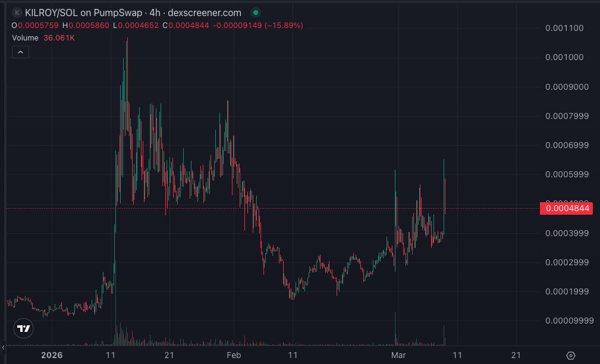This screenshot has width=600, height=364.
Task: Click the 0.001000 price axis label
Action: [x=564, y=57]
